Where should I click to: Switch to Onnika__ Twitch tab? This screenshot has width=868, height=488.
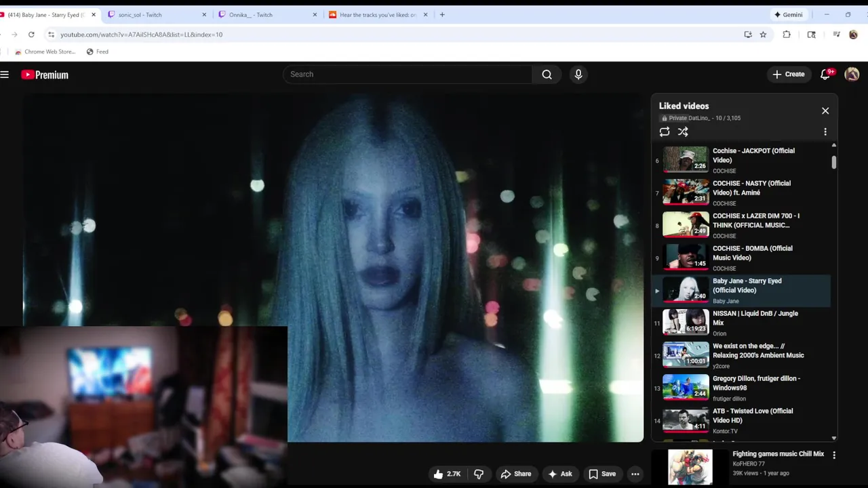click(268, 15)
